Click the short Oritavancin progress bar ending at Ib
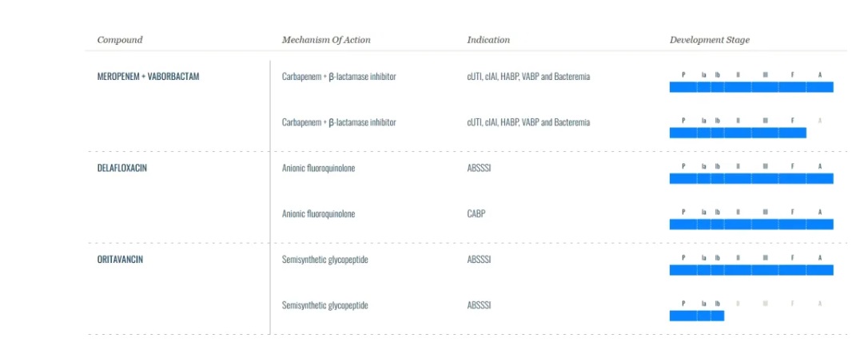 point(696,316)
